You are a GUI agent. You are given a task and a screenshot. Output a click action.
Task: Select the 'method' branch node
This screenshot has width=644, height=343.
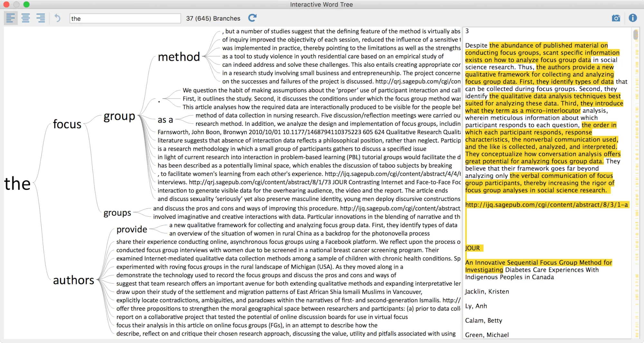point(179,57)
